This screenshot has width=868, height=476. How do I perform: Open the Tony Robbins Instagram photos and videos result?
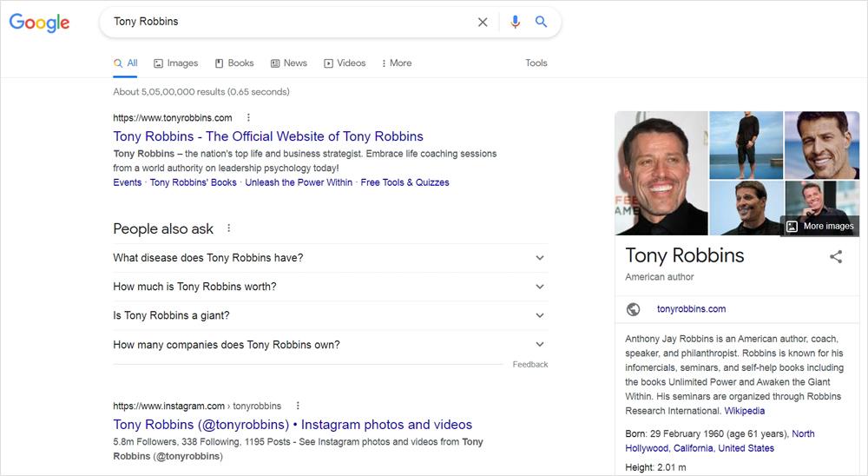(293, 425)
